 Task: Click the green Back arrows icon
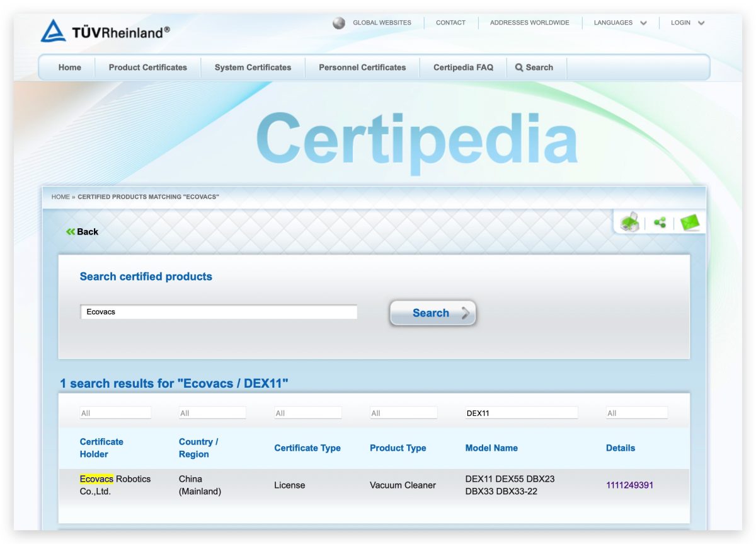point(71,232)
